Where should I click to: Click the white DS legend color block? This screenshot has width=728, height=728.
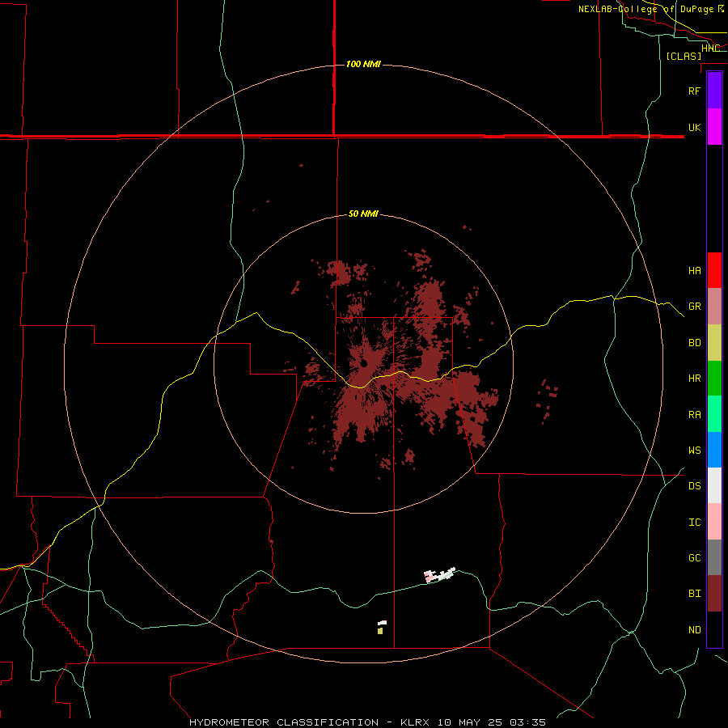[x=714, y=485]
